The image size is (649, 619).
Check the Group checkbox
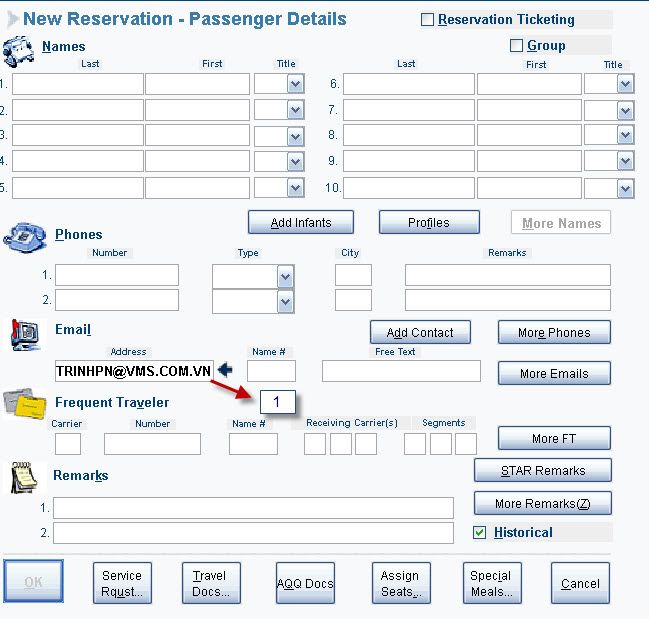click(x=516, y=45)
